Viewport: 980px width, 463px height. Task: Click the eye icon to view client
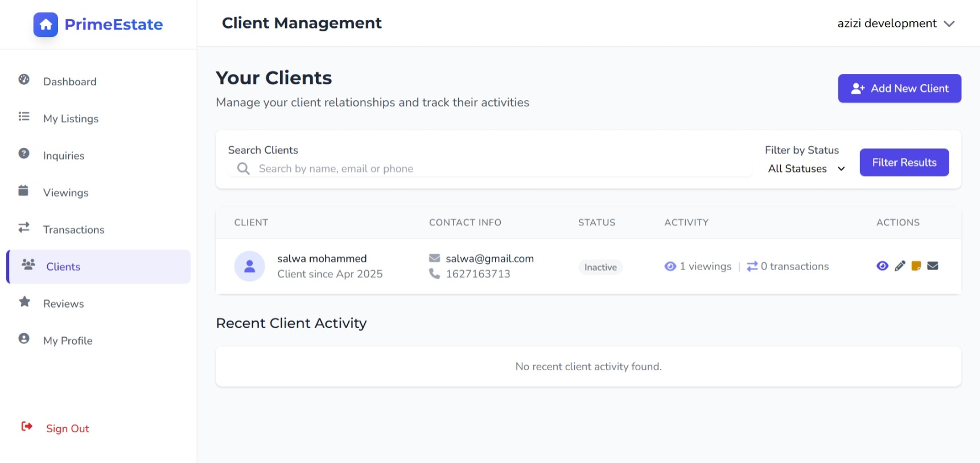pos(882,266)
